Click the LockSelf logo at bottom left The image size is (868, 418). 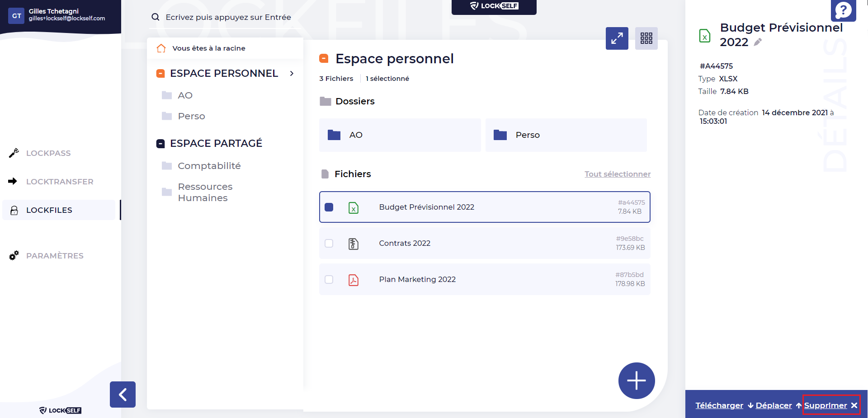click(60, 410)
